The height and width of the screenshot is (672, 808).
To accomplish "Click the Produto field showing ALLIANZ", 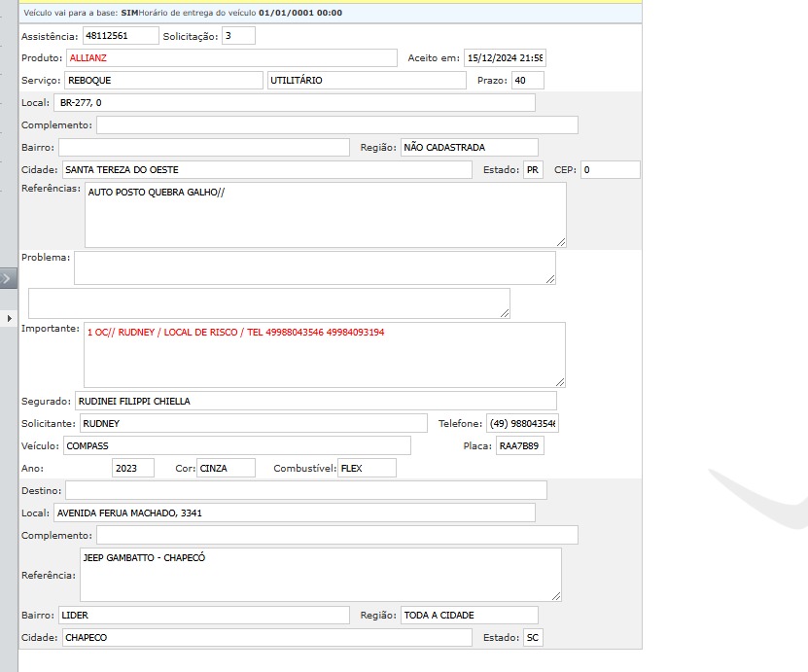I will coord(231,58).
